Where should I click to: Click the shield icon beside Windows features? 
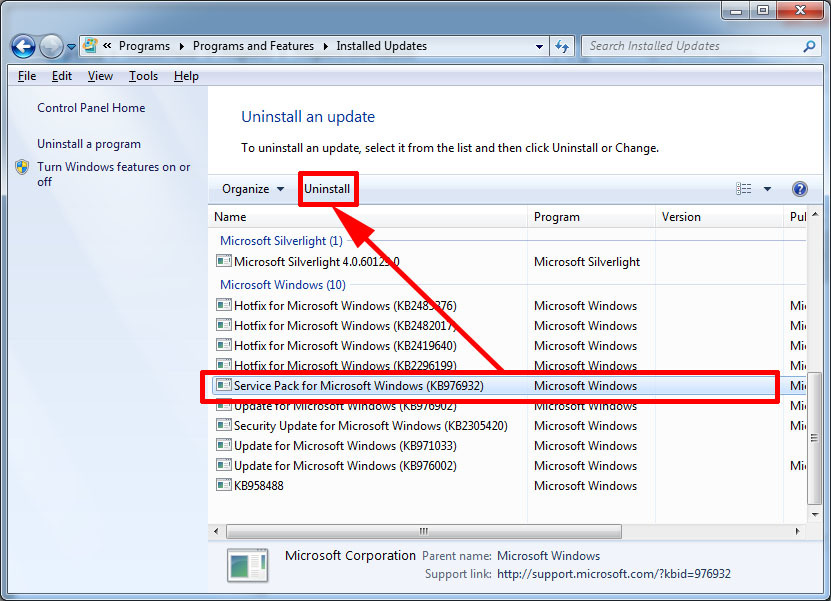tap(22, 167)
